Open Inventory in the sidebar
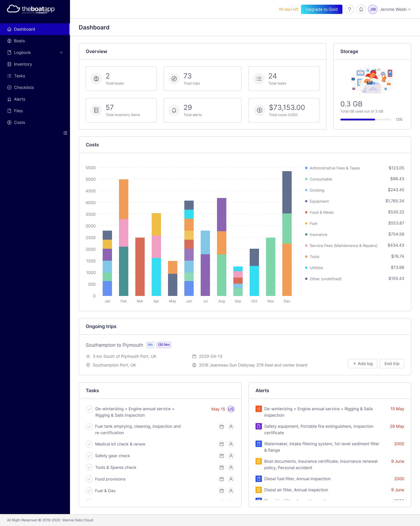 coord(35,64)
